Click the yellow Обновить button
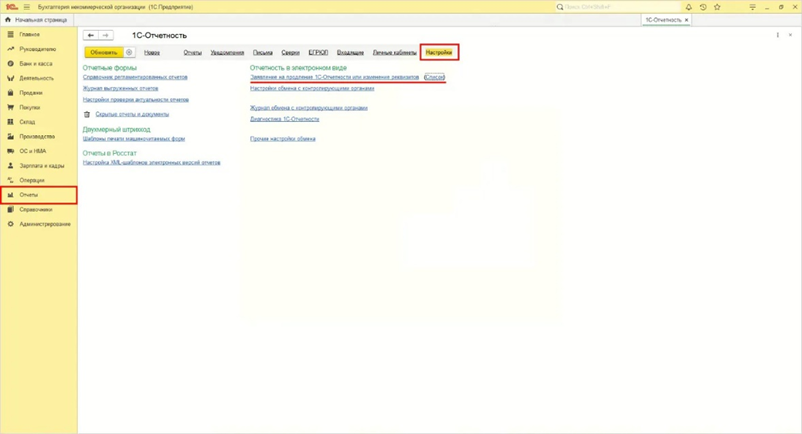Viewport: 802px width, 434px height. pos(104,52)
